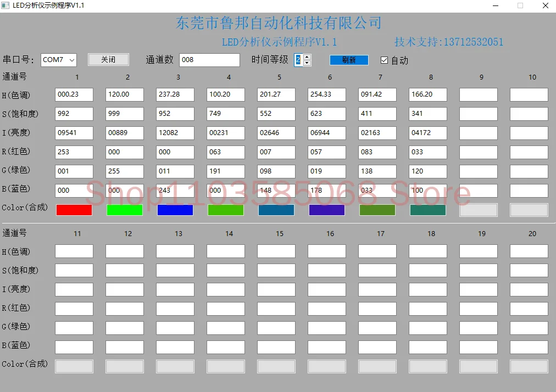Click the purple Color swatch for channel 6

[326, 210]
